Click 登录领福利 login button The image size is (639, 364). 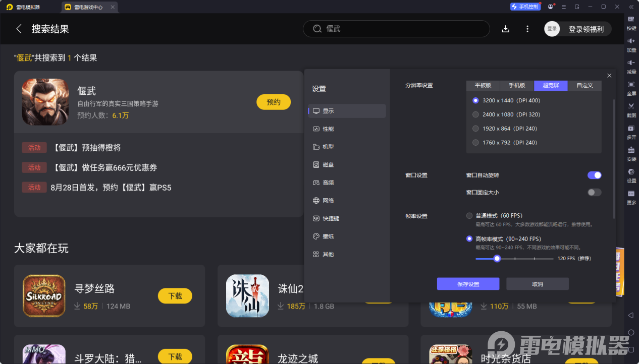586,29
